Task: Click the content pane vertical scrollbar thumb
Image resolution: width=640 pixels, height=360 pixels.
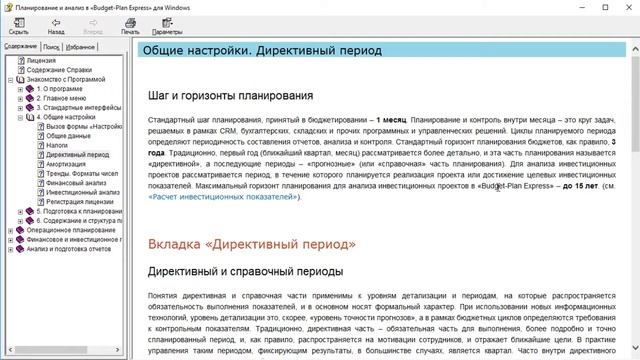Action: click(x=636, y=104)
